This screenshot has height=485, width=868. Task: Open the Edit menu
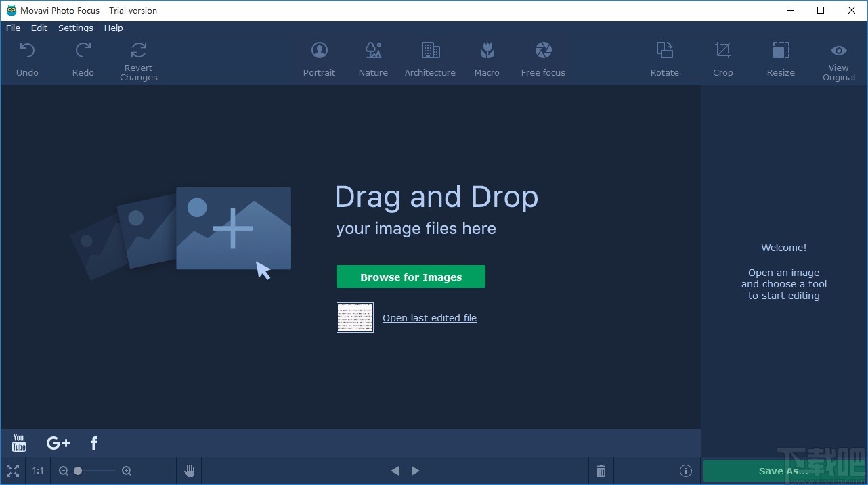39,28
